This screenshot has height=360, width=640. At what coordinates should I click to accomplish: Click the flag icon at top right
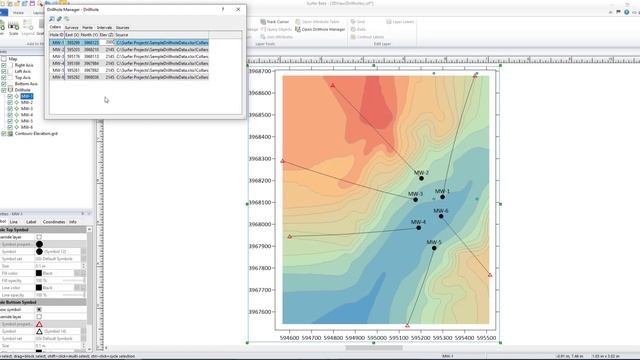[x=618, y=12]
